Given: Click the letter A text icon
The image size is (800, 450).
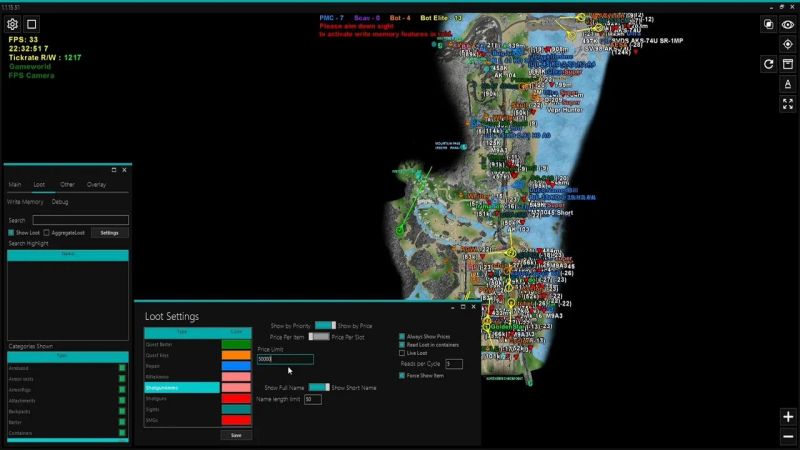Looking at the screenshot, I should pos(788,84).
